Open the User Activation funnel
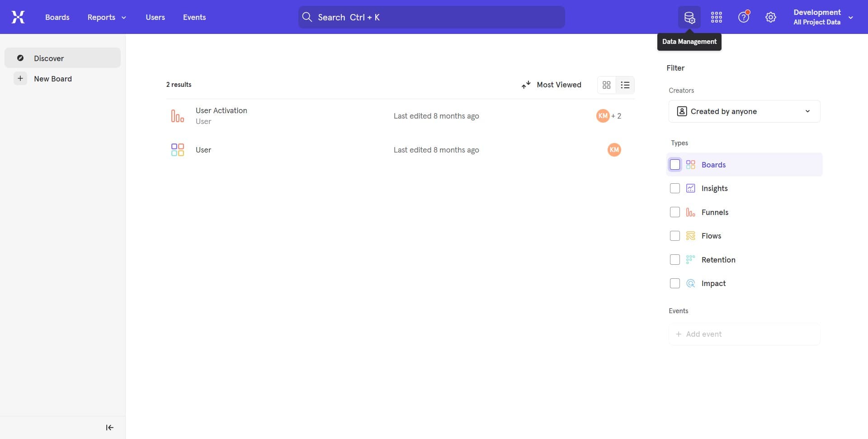The height and width of the screenshot is (439, 868). pos(221,110)
